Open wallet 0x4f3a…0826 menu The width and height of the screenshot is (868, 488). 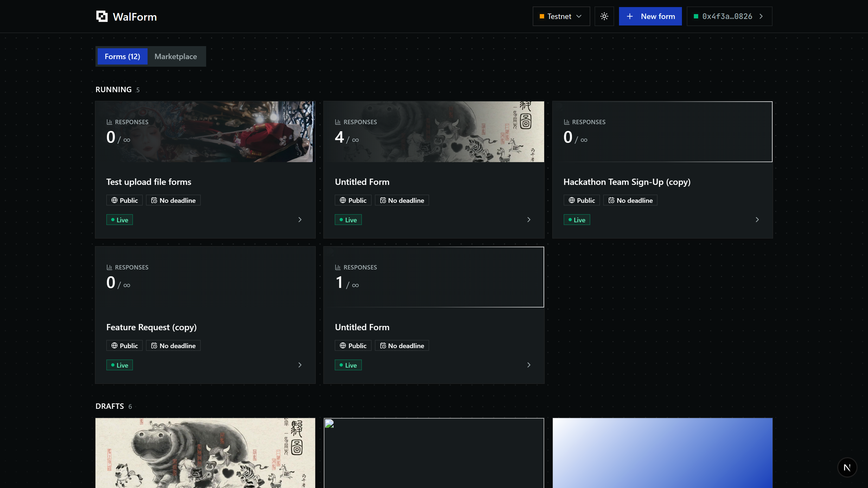pos(729,16)
